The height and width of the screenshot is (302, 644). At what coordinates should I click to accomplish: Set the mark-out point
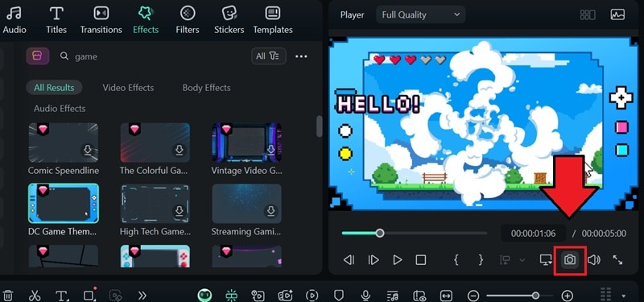(481, 259)
